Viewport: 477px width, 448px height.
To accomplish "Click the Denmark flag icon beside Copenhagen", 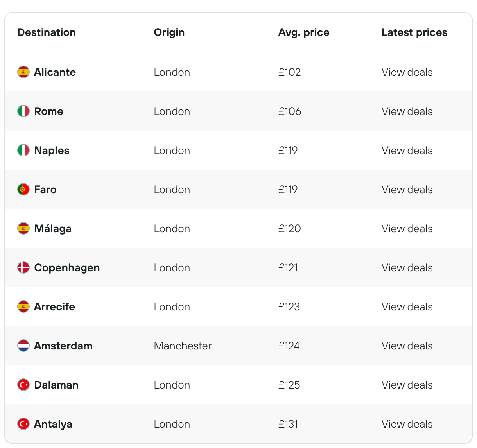I will [x=23, y=267].
